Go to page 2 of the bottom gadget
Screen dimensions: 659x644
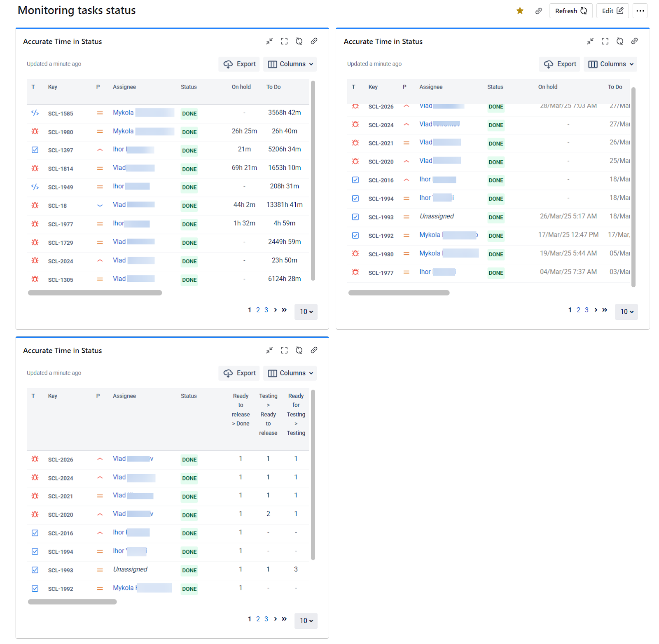pyautogui.click(x=258, y=619)
